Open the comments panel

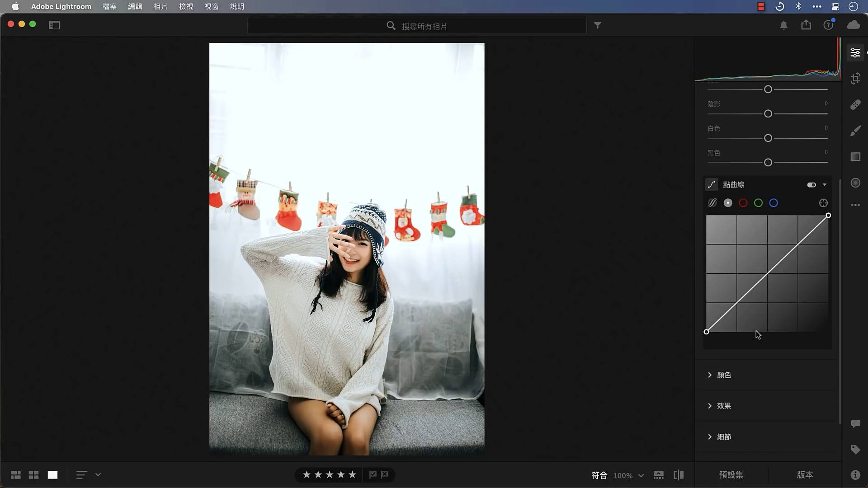[x=855, y=423]
